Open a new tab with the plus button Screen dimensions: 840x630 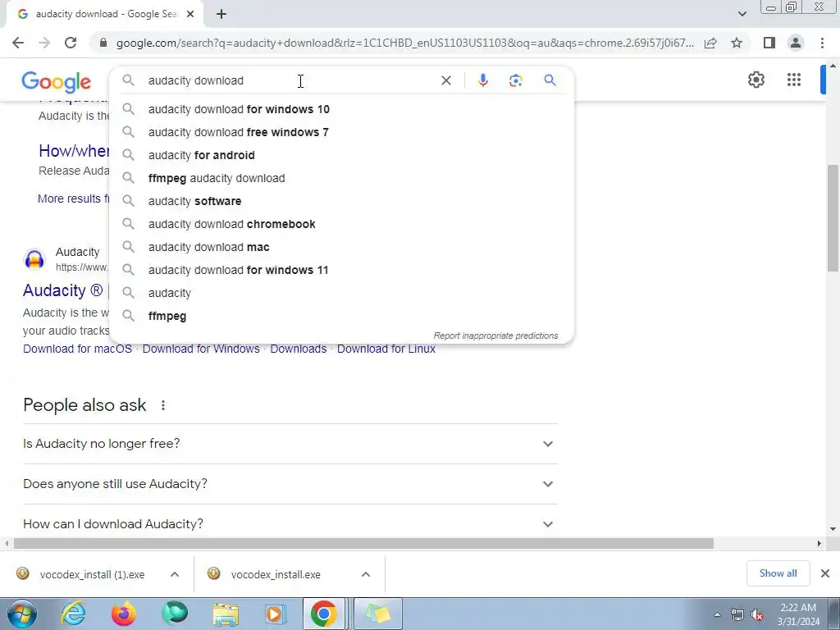click(221, 15)
